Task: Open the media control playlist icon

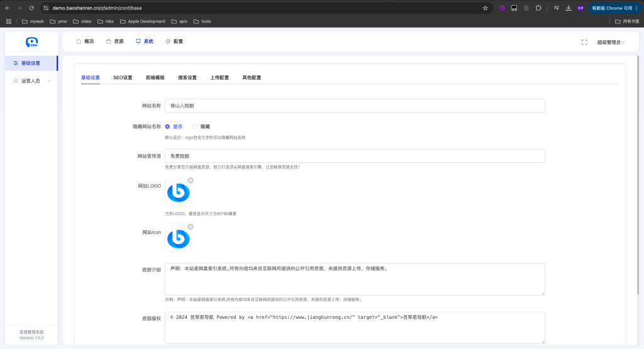Action: coord(556,8)
